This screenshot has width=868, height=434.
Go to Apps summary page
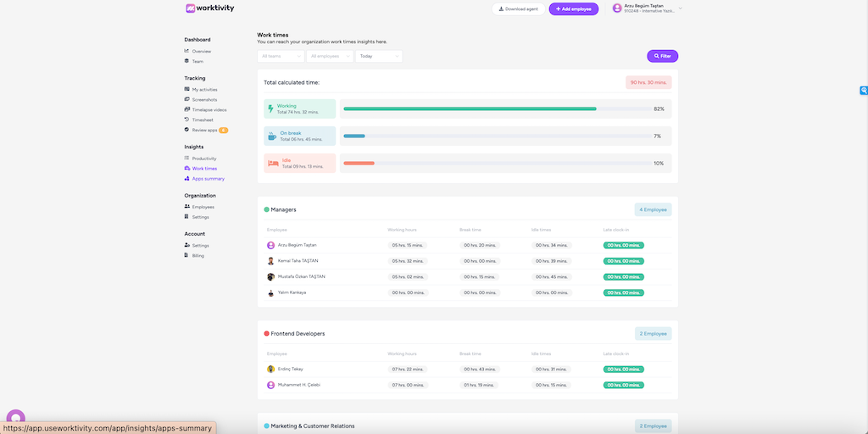[x=208, y=179]
